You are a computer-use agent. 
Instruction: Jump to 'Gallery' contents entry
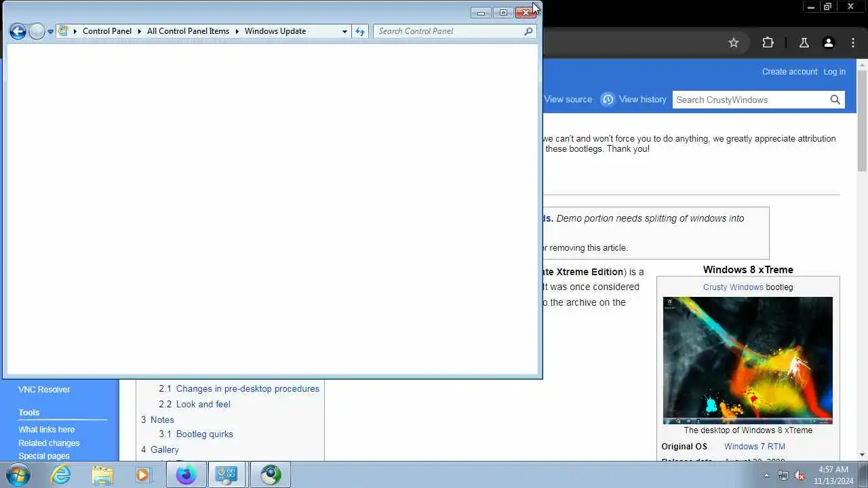point(165,450)
